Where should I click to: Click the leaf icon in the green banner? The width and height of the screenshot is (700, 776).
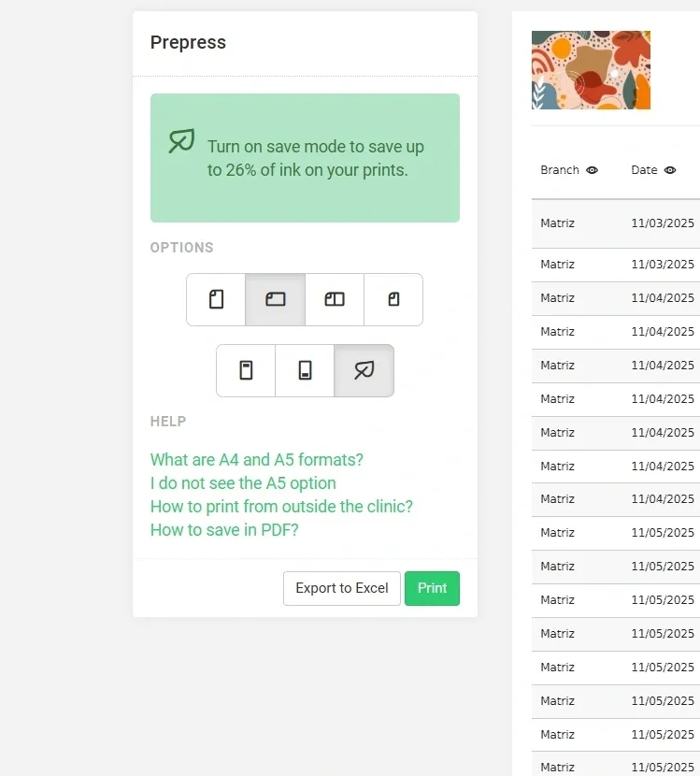tap(181, 141)
